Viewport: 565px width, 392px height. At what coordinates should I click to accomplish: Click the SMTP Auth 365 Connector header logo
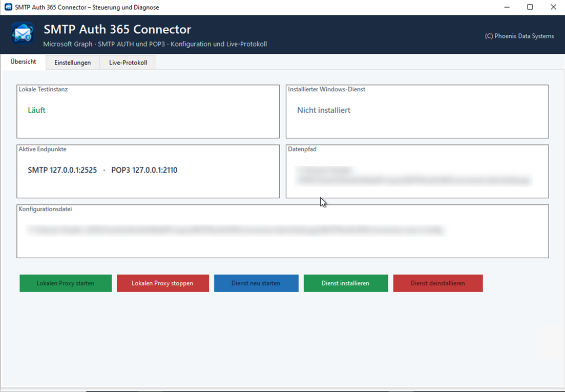coord(23,33)
